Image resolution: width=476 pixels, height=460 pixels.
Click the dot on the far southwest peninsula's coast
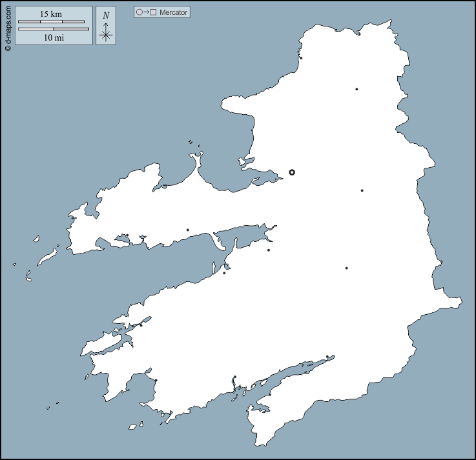point(156,381)
